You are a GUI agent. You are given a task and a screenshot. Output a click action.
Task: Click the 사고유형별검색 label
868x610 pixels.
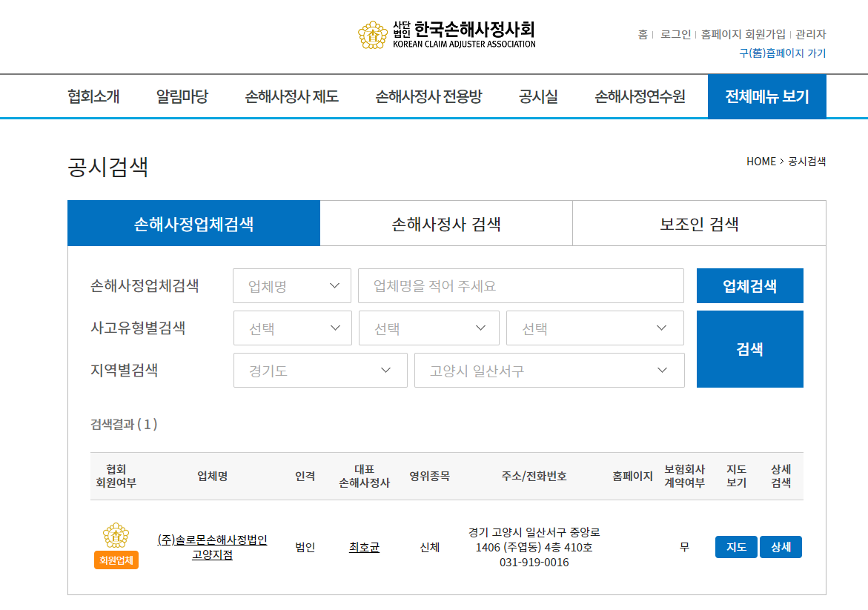pyautogui.click(x=138, y=328)
